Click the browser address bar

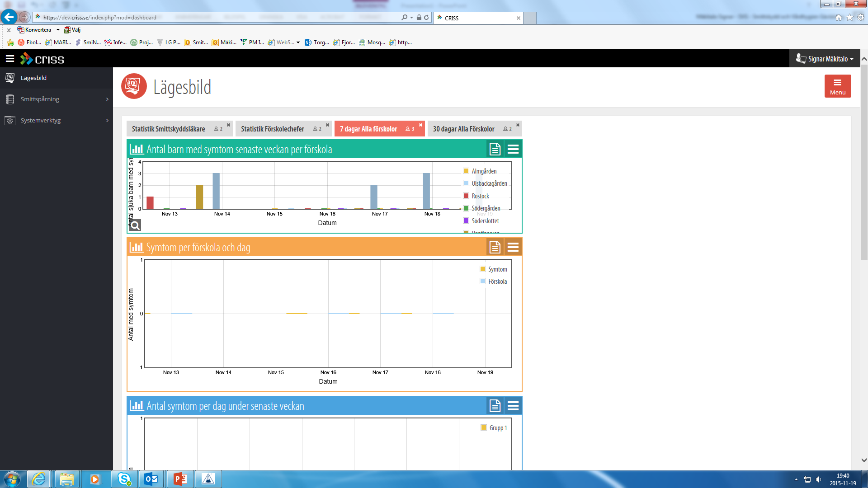point(217,18)
